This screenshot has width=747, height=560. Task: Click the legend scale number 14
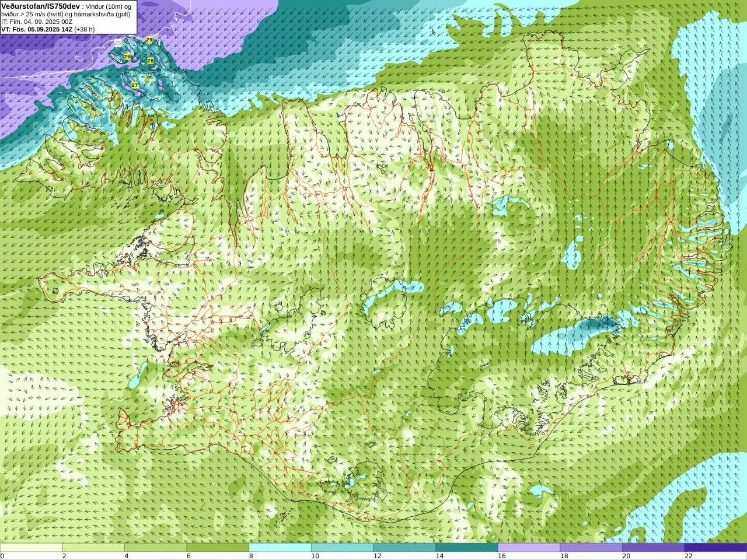(439, 556)
